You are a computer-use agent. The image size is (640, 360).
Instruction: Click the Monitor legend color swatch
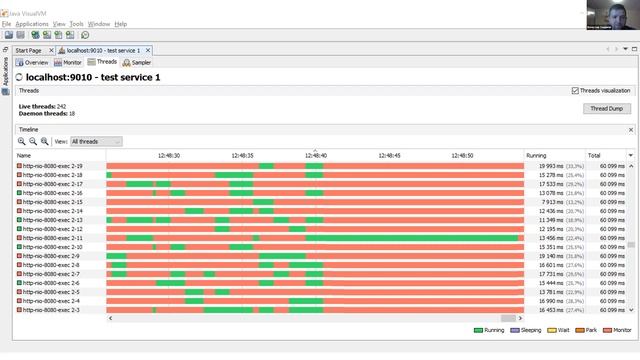(607, 330)
